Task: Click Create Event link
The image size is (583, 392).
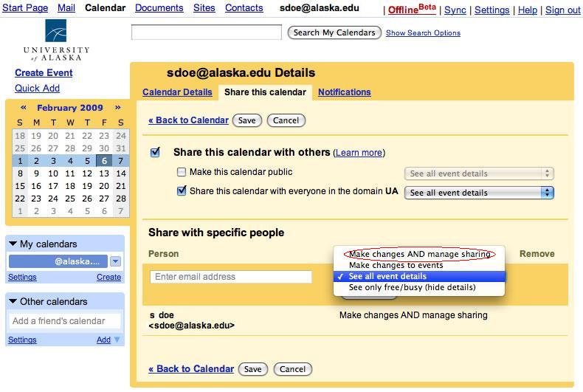Action: click(x=44, y=73)
